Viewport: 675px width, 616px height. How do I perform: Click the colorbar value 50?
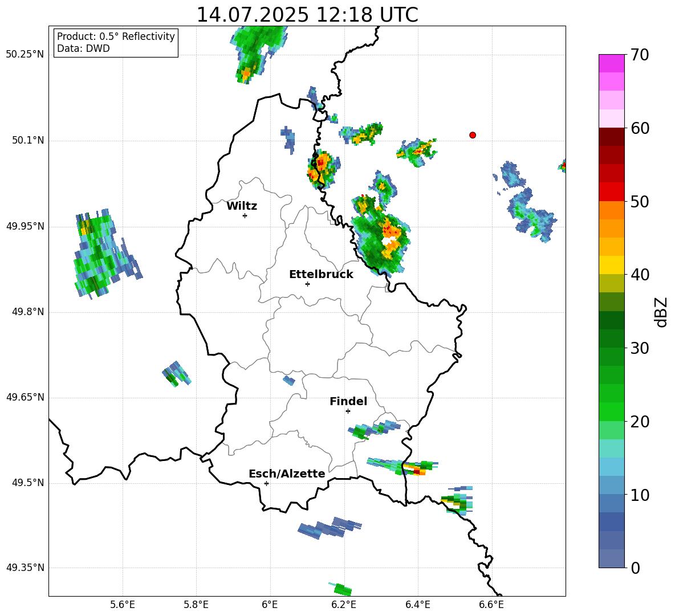pos(640,202)
